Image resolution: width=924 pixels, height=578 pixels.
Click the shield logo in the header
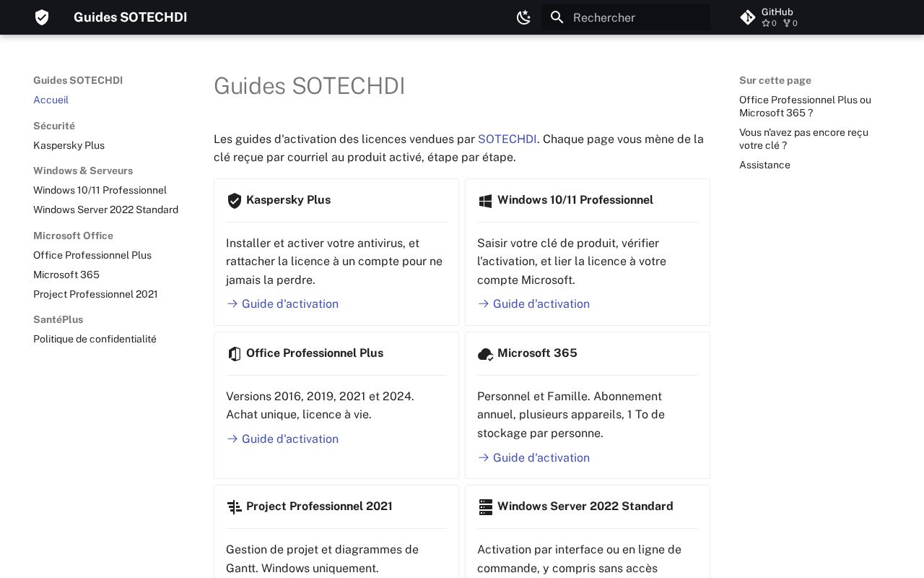pos(42,17)
